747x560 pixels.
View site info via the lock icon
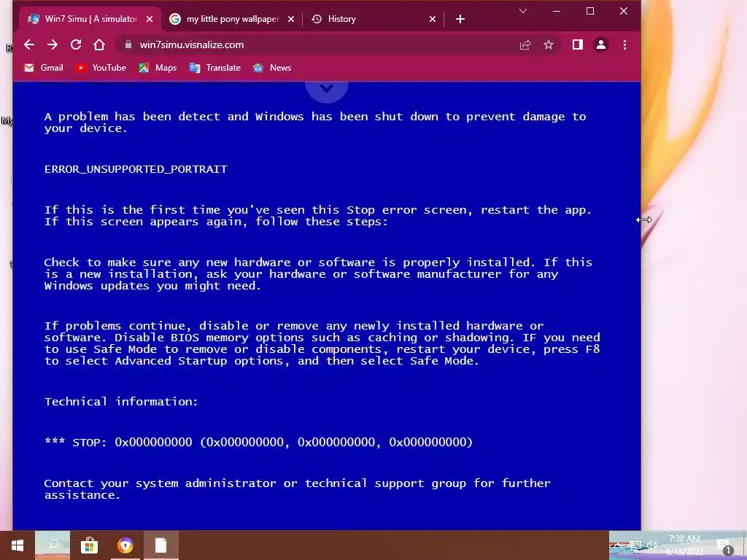[128, 44]
